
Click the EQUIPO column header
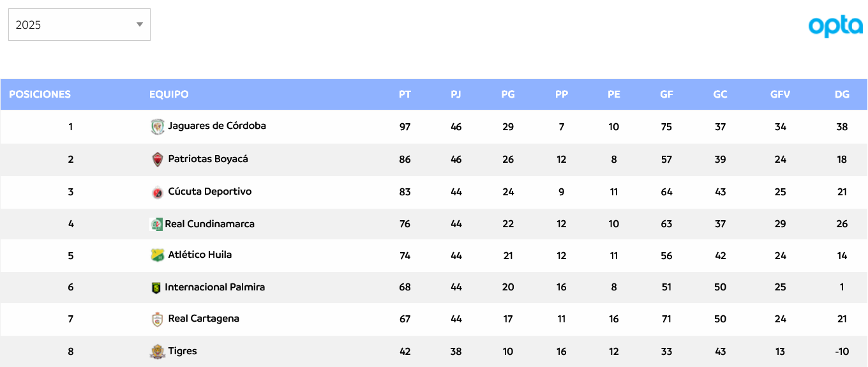click(169, 94)
